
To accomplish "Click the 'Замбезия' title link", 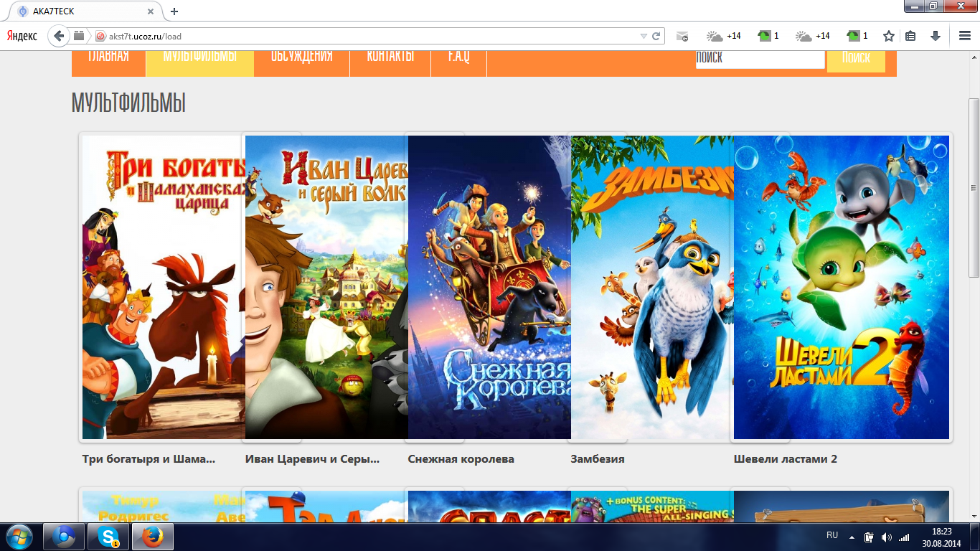I will pos(598,459).
